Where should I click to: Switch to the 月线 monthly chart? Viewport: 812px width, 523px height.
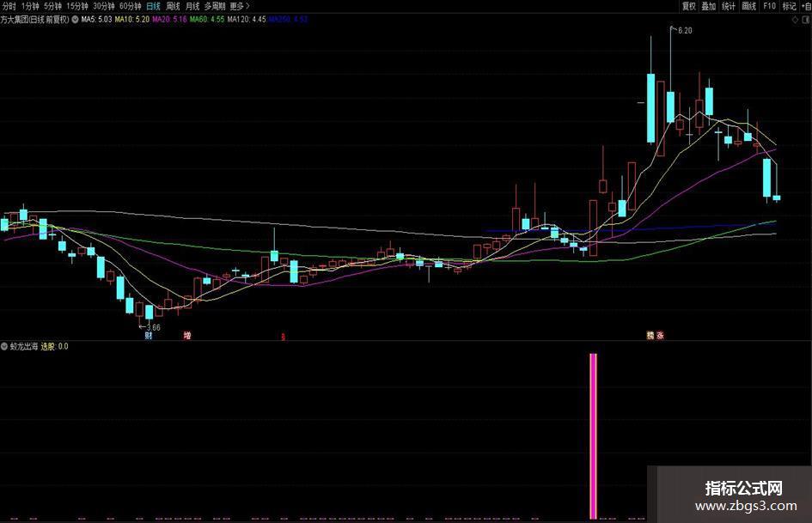pos(192,6)
